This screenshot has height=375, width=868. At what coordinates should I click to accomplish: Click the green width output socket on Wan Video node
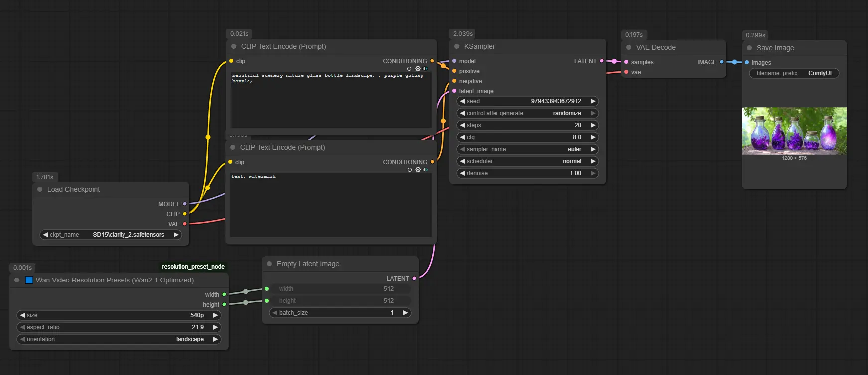224,294
